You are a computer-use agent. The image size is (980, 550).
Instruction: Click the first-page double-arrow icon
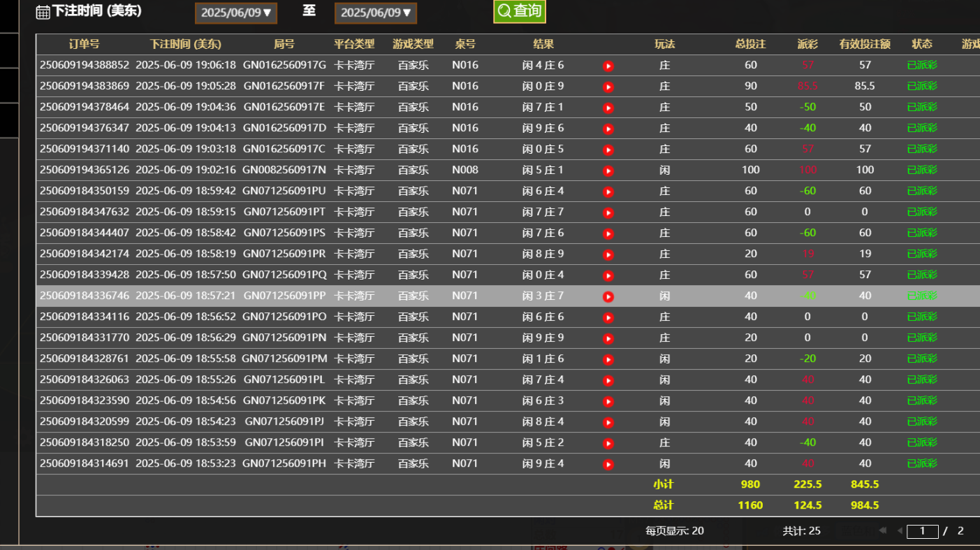tap(883, 531)
